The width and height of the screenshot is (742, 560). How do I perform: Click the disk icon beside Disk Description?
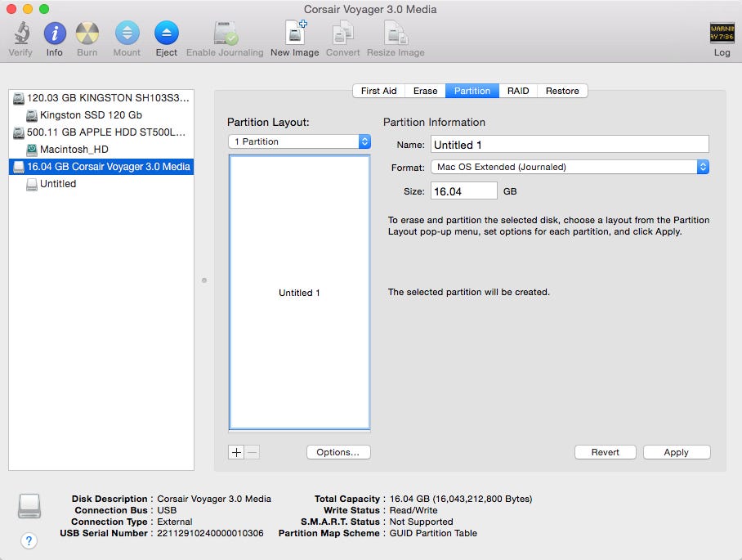click(29, 506)
